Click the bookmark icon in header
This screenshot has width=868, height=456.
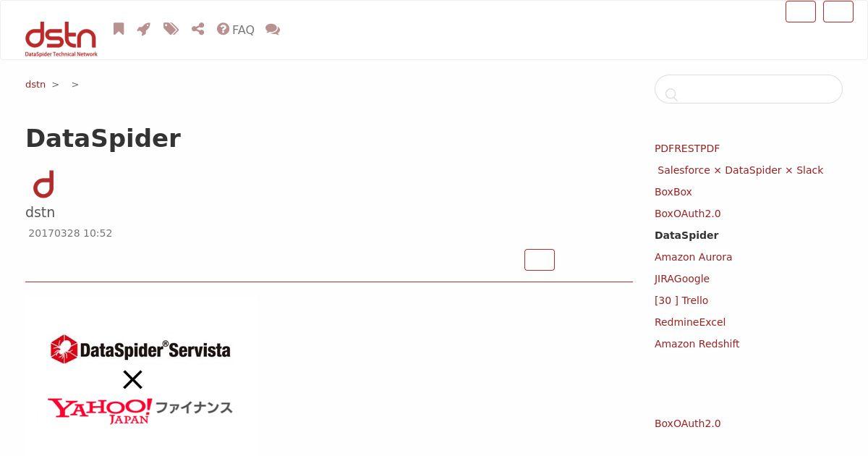coord(119,29)
